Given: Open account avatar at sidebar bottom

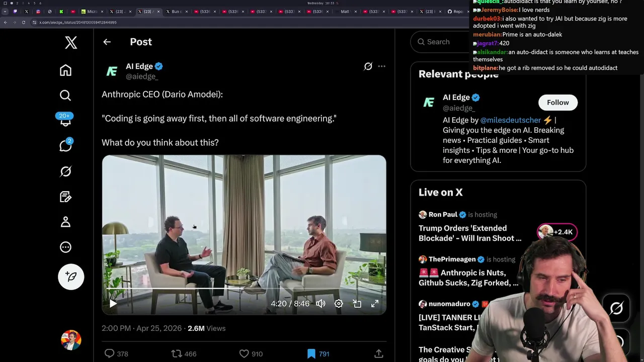Looking at the screenshot, I should click(x=71, y=340).
